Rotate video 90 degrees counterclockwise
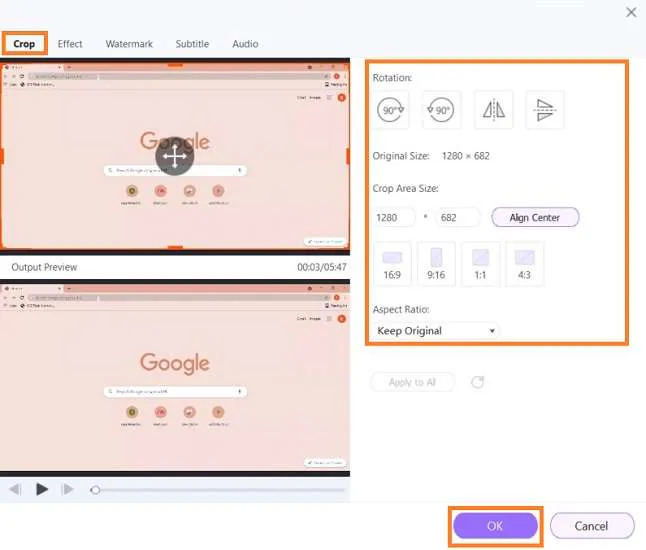 click(x=441, y=110)
